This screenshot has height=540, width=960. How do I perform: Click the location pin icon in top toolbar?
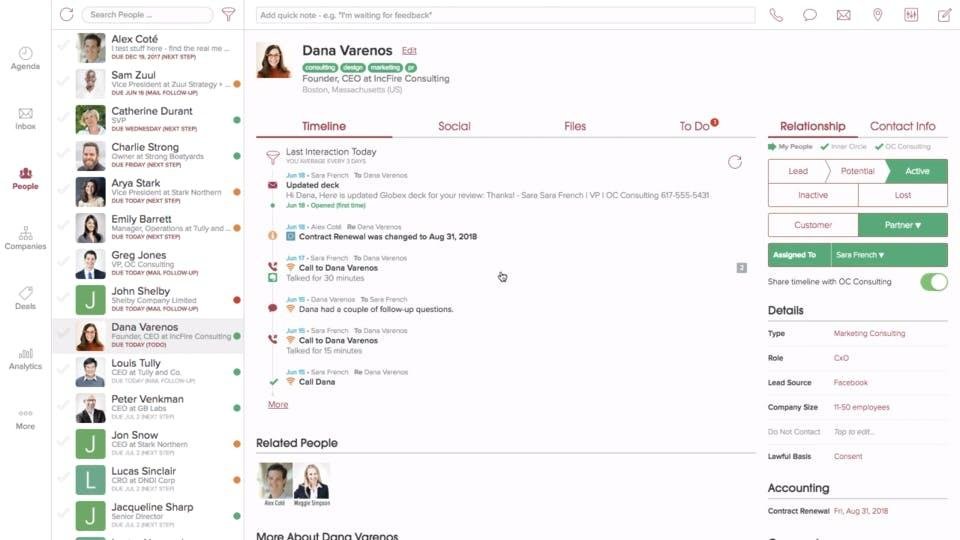[x=877, y=15]
